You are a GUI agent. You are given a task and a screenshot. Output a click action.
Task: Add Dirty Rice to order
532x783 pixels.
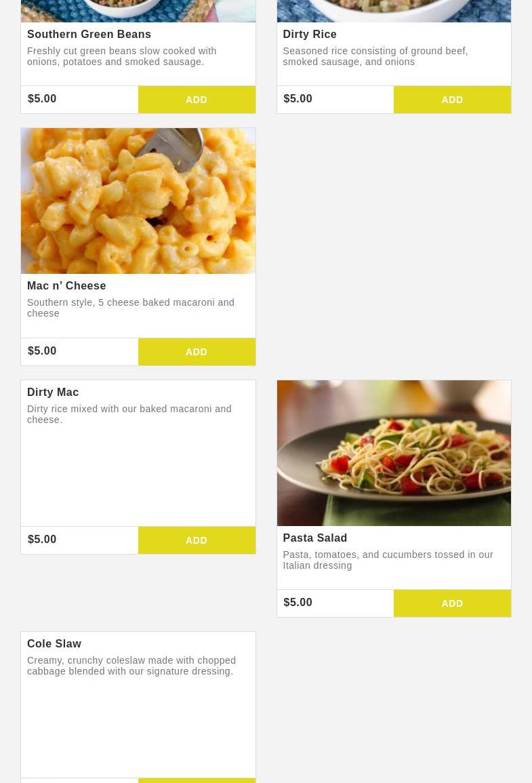click(x=452, y=100)
